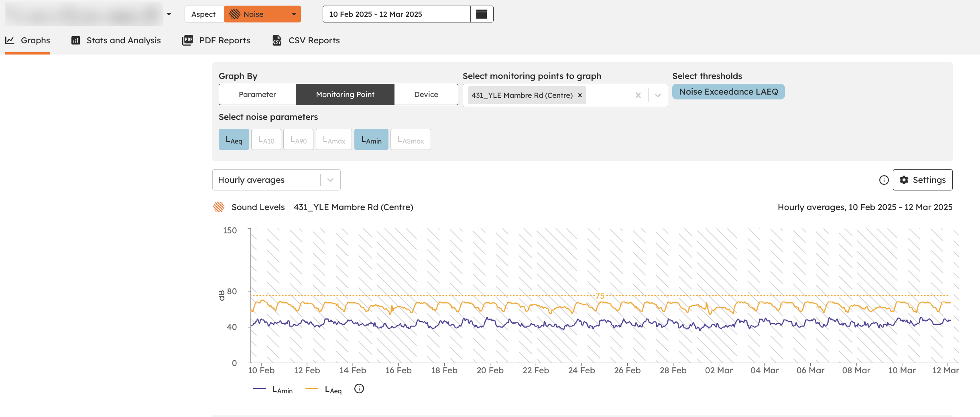The height and width of the screenshot is (417, 980).
Task: Switch to the Graphs tab
Action: tap(28, 40)
